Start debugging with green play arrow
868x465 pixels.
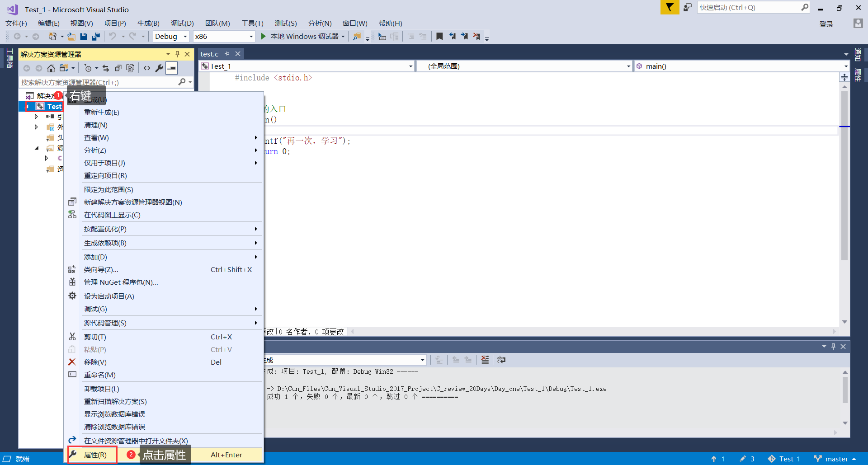click(264, 37)
